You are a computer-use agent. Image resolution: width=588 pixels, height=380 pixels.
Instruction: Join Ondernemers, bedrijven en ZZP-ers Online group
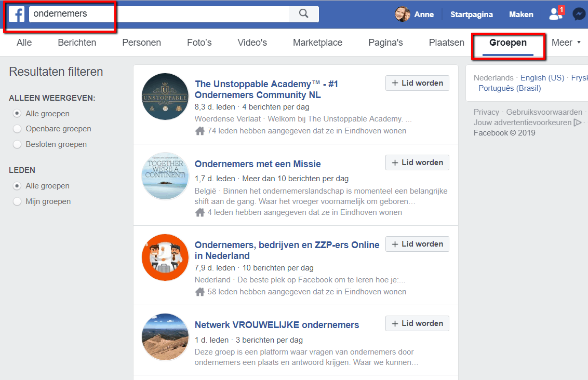pyautogui.click(x=418, y=244)
